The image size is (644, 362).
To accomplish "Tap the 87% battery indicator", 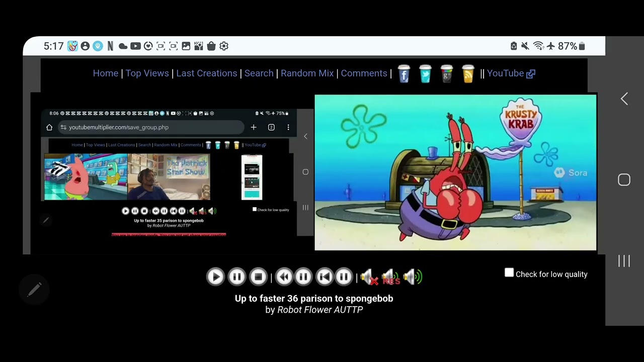I will coord(572,46).
